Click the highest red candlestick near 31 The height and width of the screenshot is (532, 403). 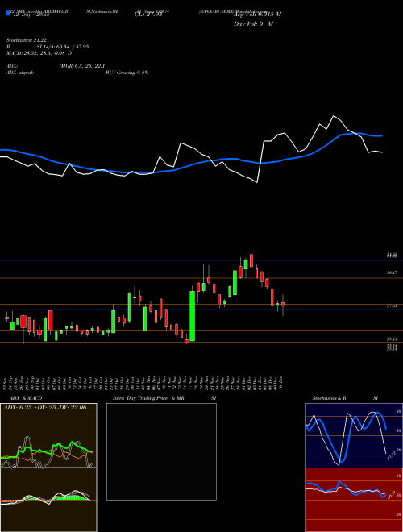click(251, 260)
